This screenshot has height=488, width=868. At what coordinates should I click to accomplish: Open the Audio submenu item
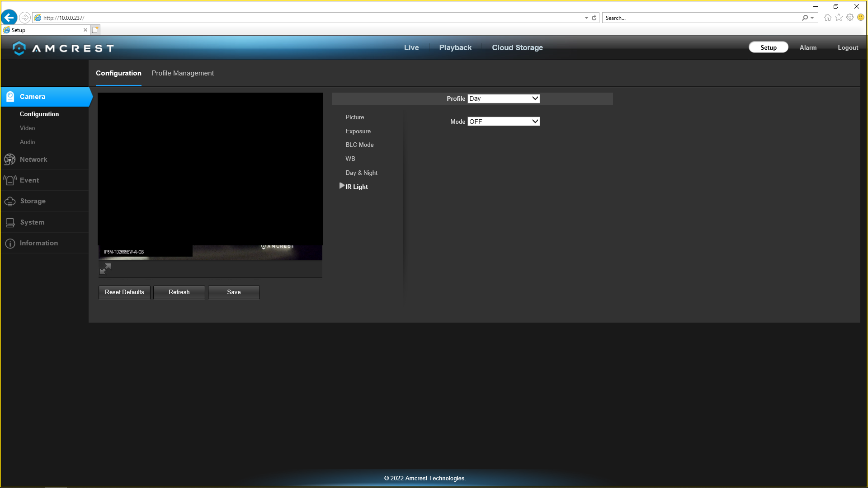[x=27, y=142]
